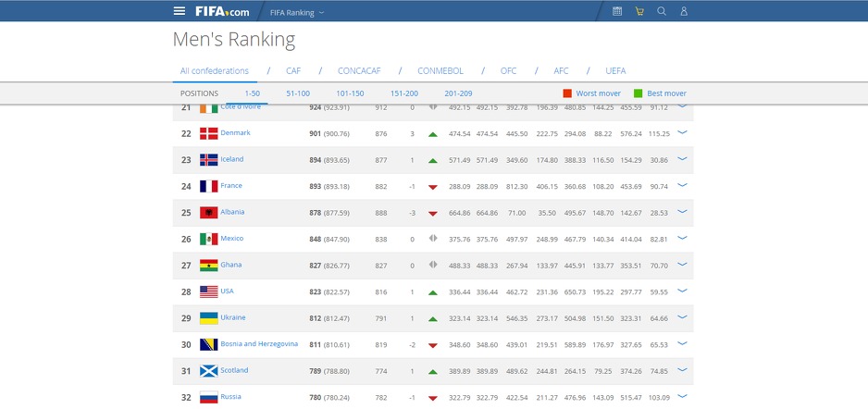Expand the Albania row details

[x=682, y=212]
